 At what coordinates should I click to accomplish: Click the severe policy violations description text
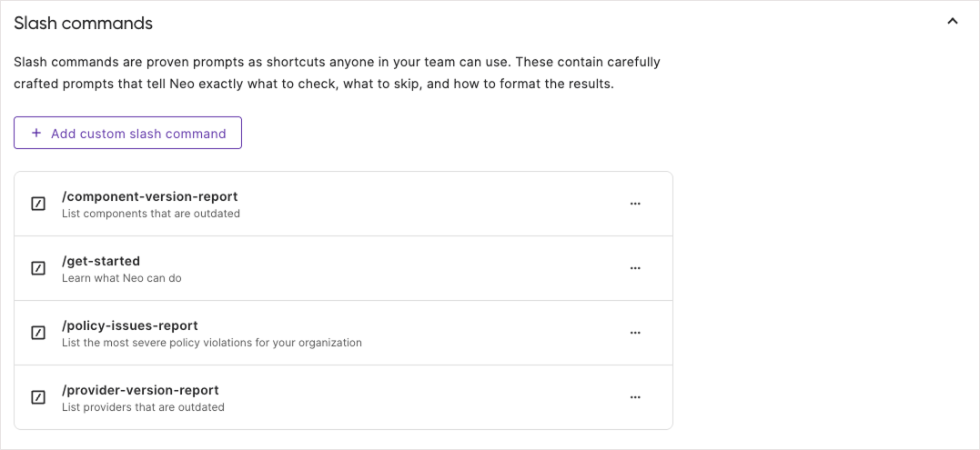(212, 343)
